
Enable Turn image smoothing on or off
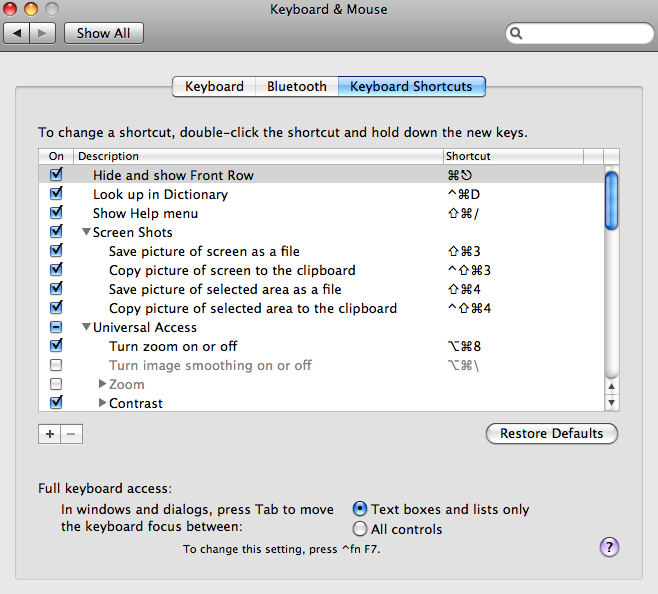tap(56, 365)
